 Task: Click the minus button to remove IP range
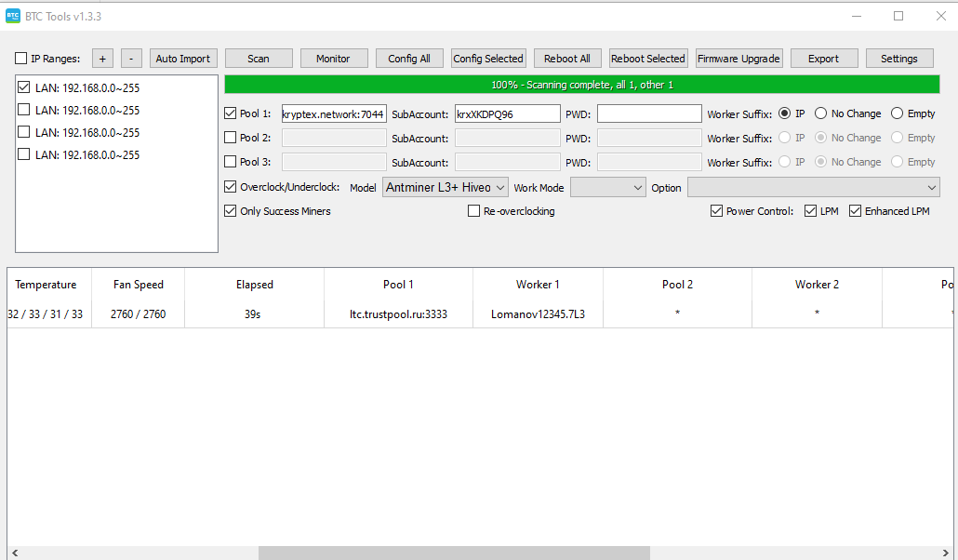point(131,59)
